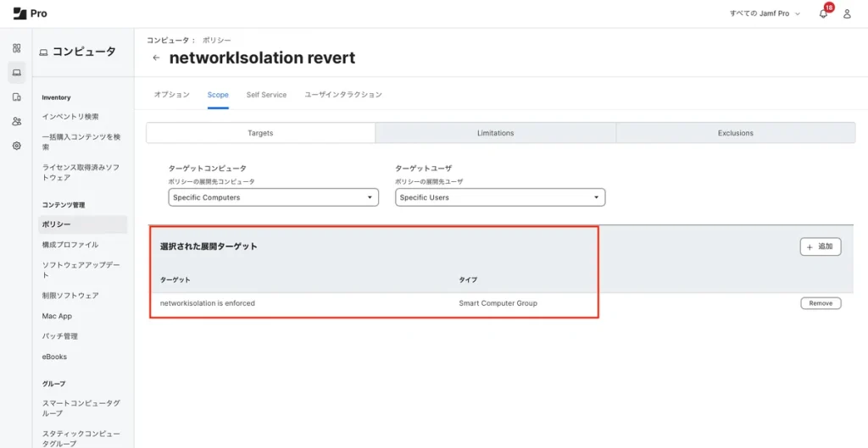Click the notifications bell icon
868x448 pixels.
[x=823, y=14]
